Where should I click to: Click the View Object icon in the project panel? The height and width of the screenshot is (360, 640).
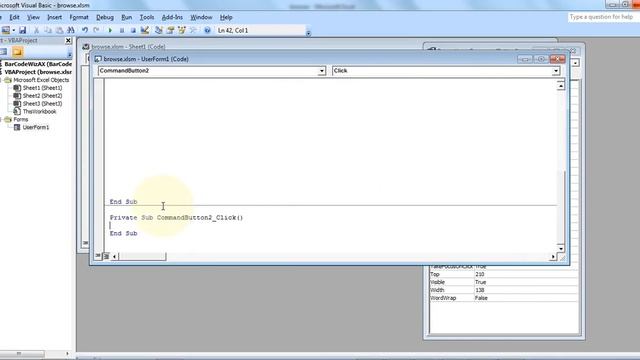tap(3, 52)
